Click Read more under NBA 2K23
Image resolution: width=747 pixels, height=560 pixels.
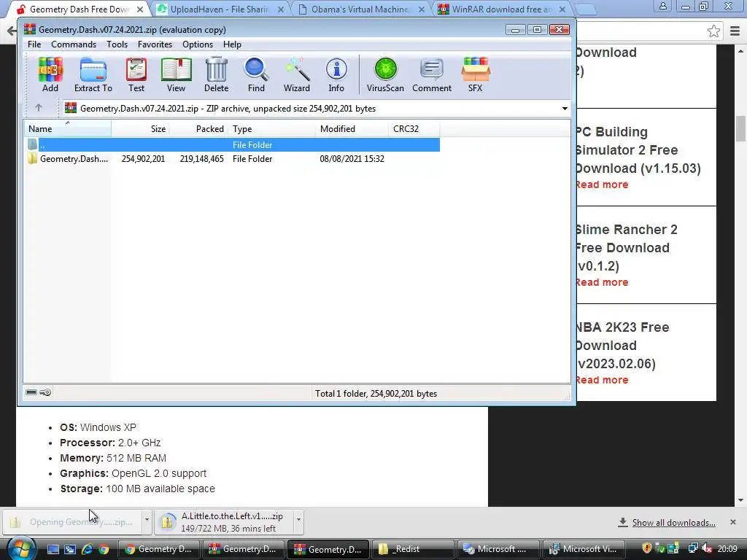[602, 380]
